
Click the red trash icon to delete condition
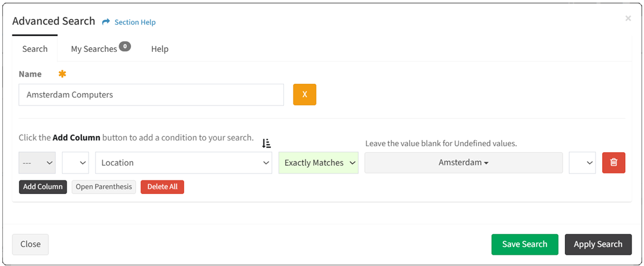[x=613, y=163]
